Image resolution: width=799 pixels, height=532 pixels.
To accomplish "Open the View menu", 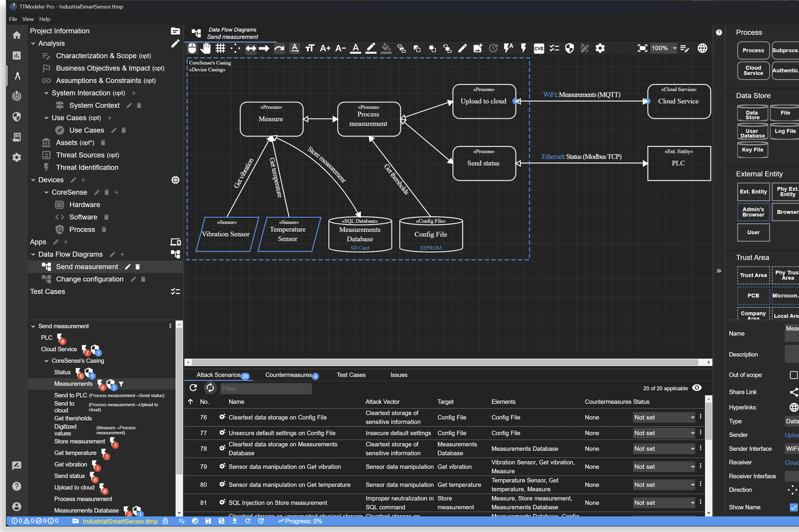I will (x=28, y=19).
